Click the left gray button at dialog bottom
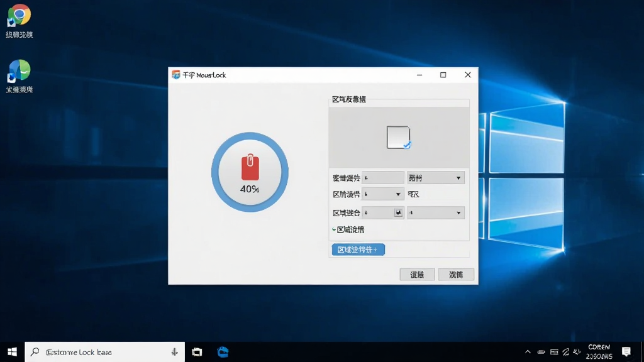This screenshot has width=644, height=362. [x=418, y=275]
